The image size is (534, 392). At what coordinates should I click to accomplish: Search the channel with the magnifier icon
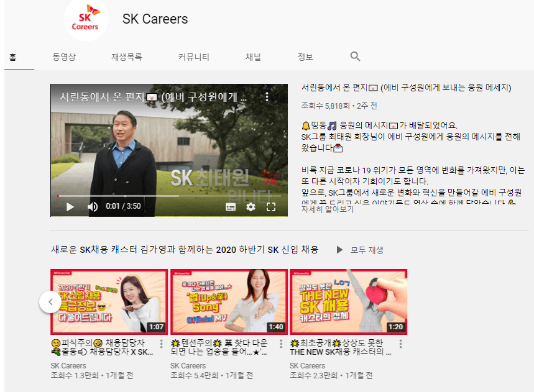point(355,57)
